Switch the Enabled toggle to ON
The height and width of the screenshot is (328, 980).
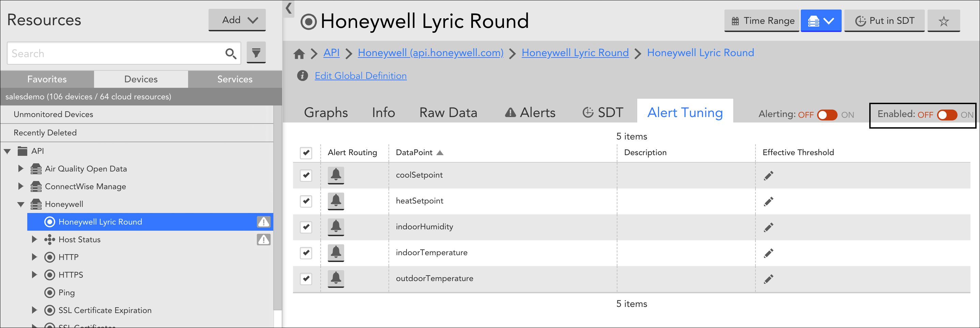(x=947, y=115)
